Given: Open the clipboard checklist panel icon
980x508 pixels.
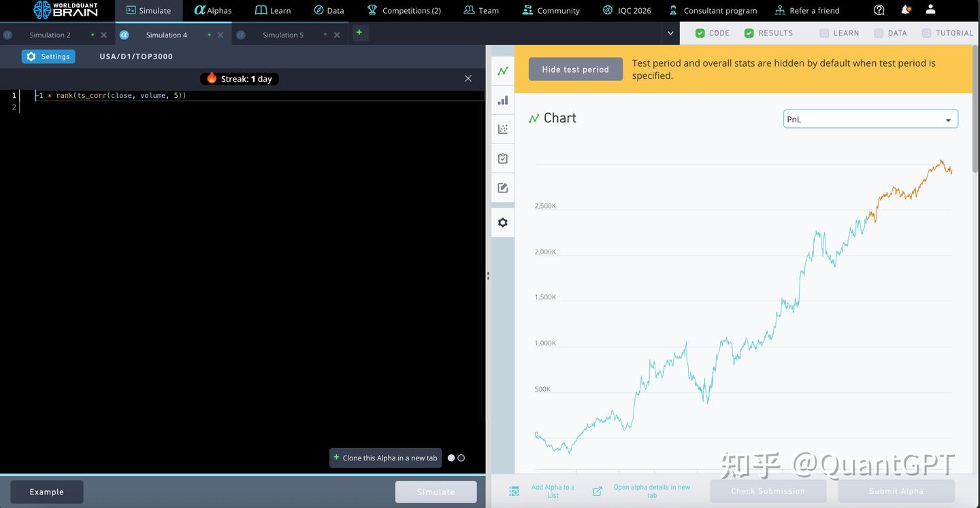Looking at the screenshot, I should [x=503, y=158].
